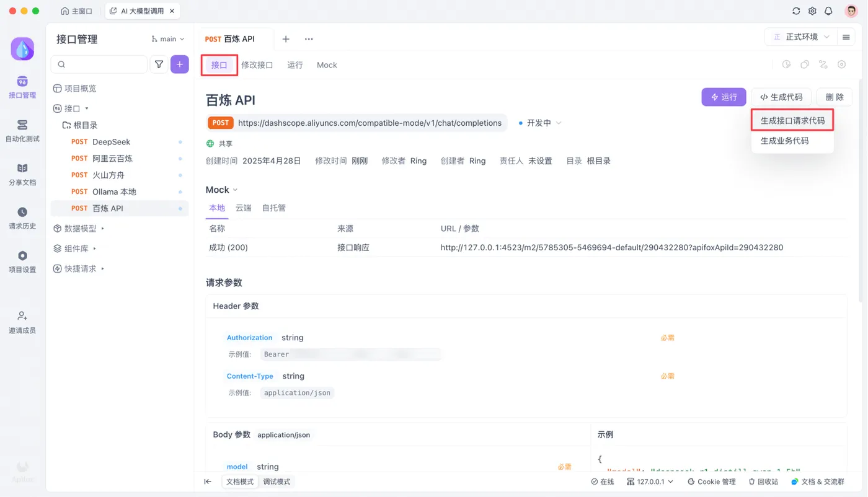This screenshot has height=497, width=868.
Task: Click the sidebar search input
Action: (x=99, y=64)
